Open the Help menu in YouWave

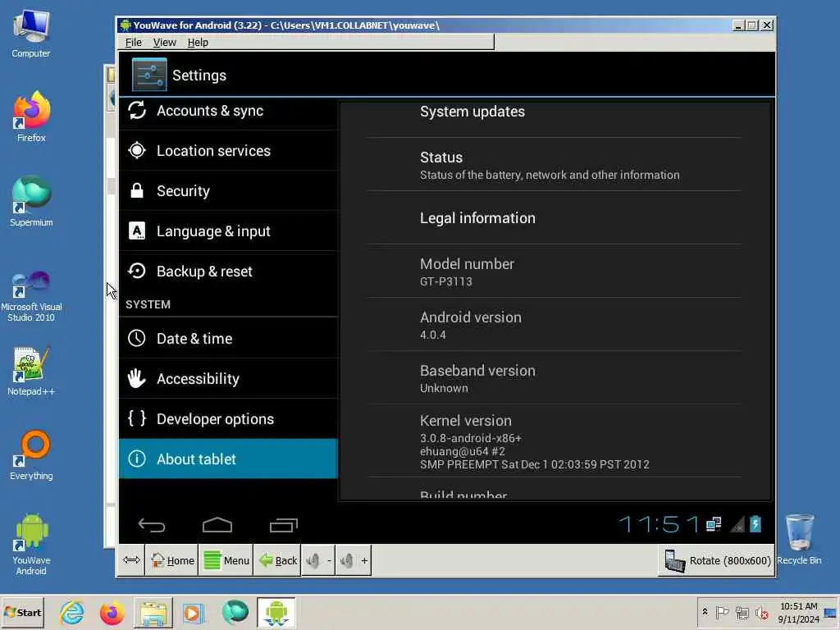coord(198,43)
